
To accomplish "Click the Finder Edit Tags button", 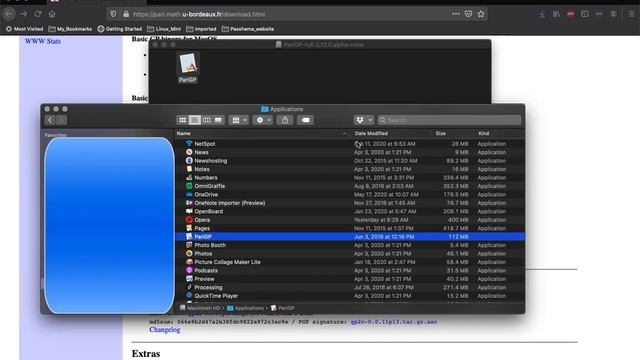I will [x=305, y=120].
